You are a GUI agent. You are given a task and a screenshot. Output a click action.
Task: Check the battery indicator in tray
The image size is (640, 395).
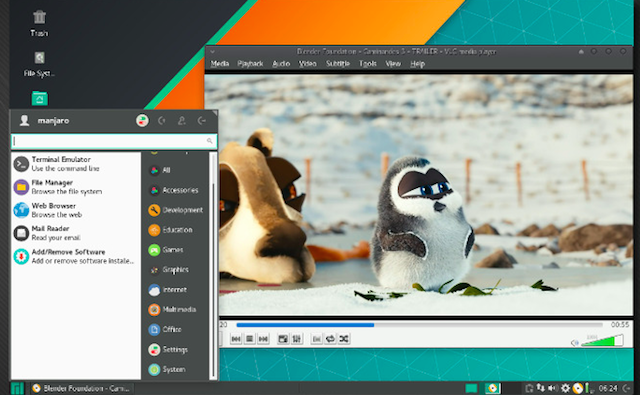click(x=588, y=388)
